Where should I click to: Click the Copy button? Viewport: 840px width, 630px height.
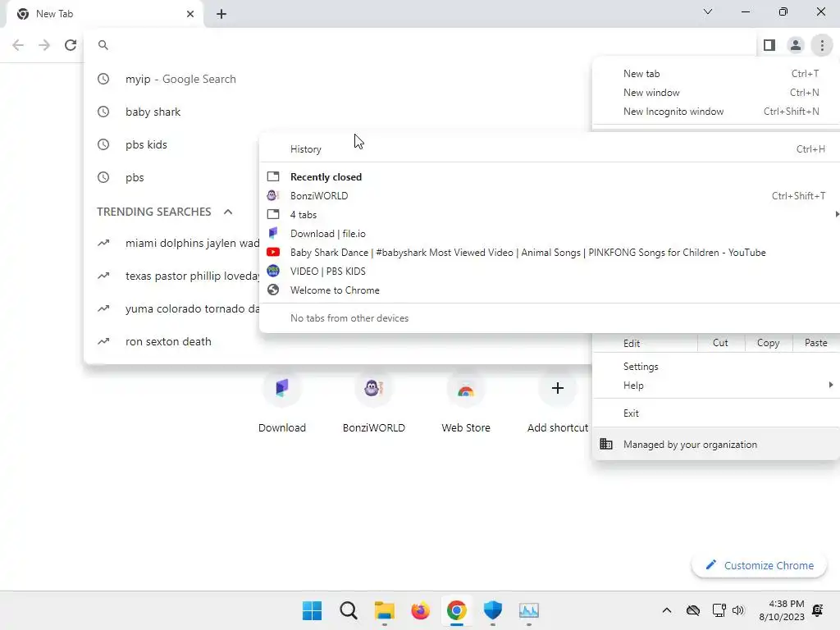768,343
